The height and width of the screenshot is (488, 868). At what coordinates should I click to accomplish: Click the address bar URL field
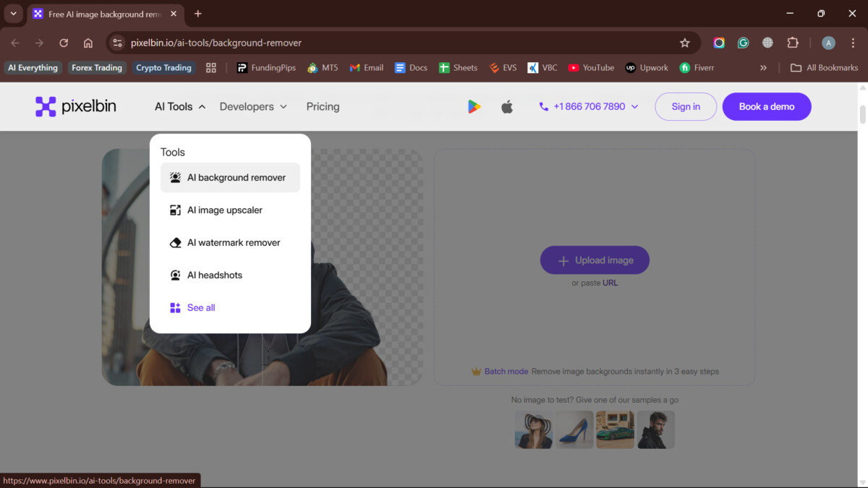click(x=398, y=43)
